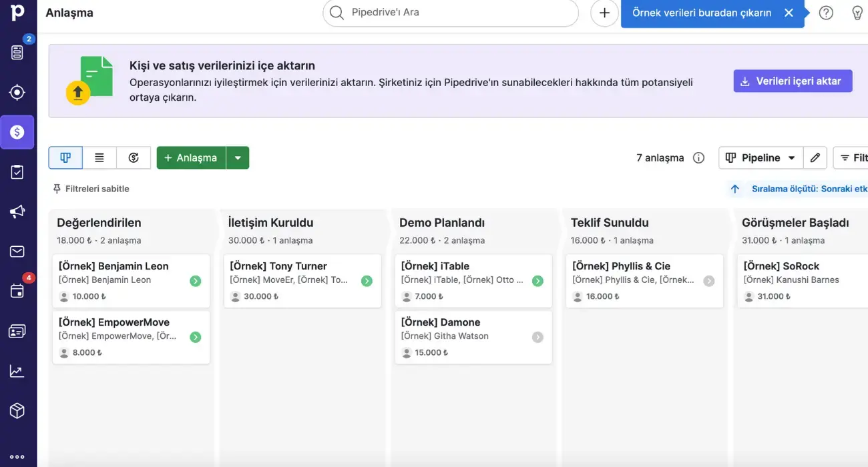Click the 'Demo Planlandı' stage header
The width and height of the screenshot is (868, 467).
point(442,223)
